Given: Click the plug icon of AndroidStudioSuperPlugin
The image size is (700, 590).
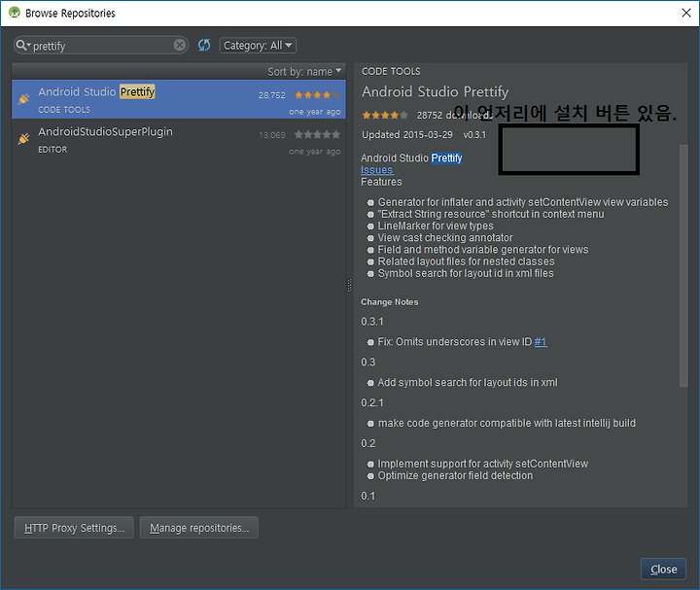Looking at the screenshot, I should pyautogui.click(x=23, y=139).
